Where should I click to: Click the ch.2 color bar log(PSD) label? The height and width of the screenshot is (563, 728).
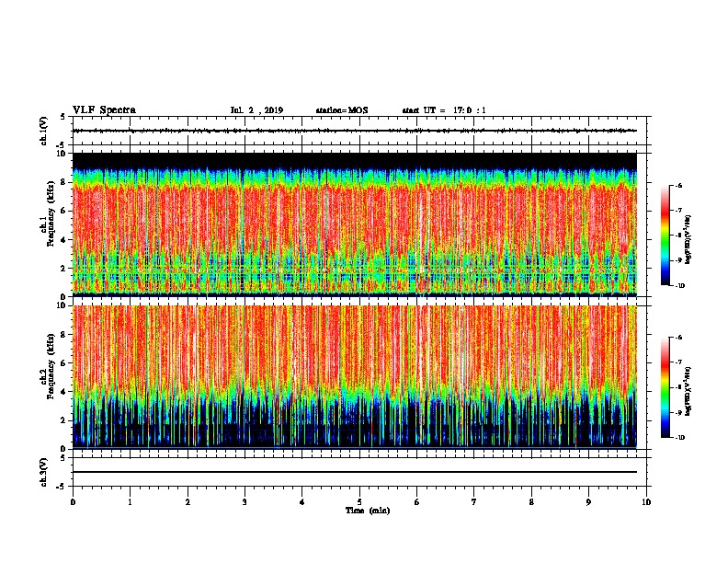pyautogui.click(x=688, y=391)
